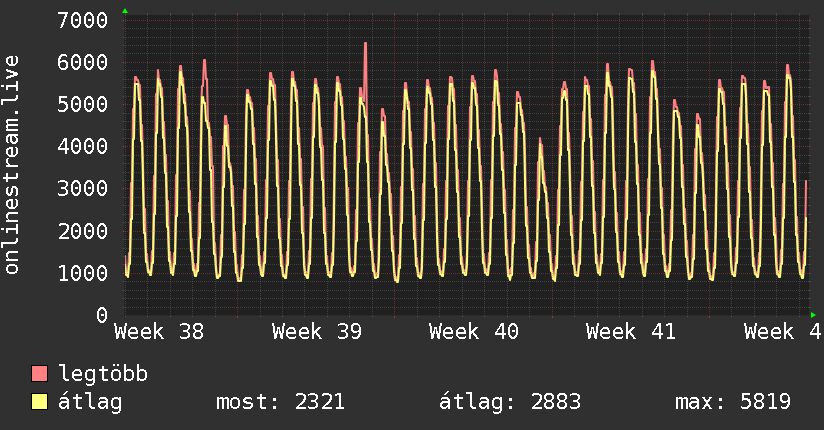The height and width of the screenshot is (430, 824).
Task: Click the max: 5819 statistic
Action: click(x=733, y=402)
